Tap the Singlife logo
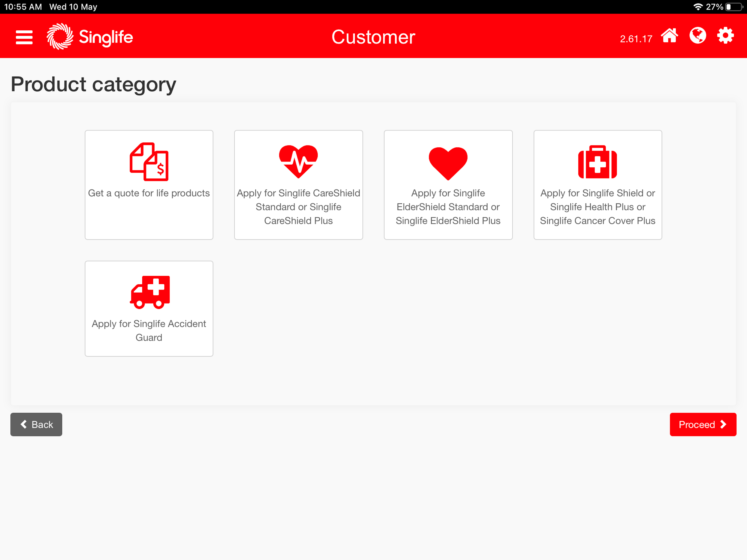747x560 pixels. coord(89,36)
